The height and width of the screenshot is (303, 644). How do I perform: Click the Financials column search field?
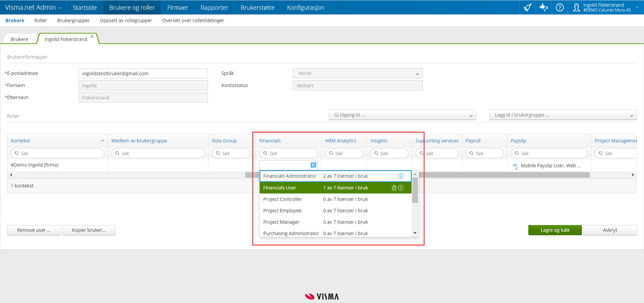coord(288,153)
